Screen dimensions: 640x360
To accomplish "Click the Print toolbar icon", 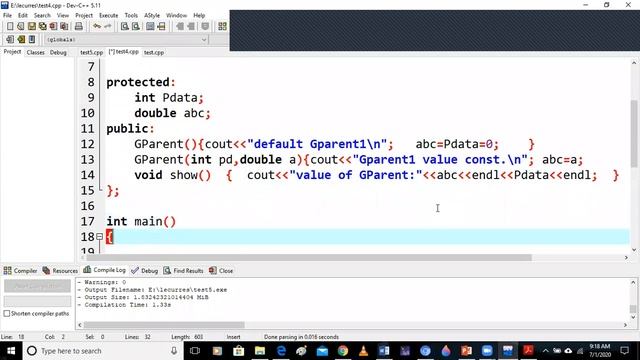I will 78,27.
